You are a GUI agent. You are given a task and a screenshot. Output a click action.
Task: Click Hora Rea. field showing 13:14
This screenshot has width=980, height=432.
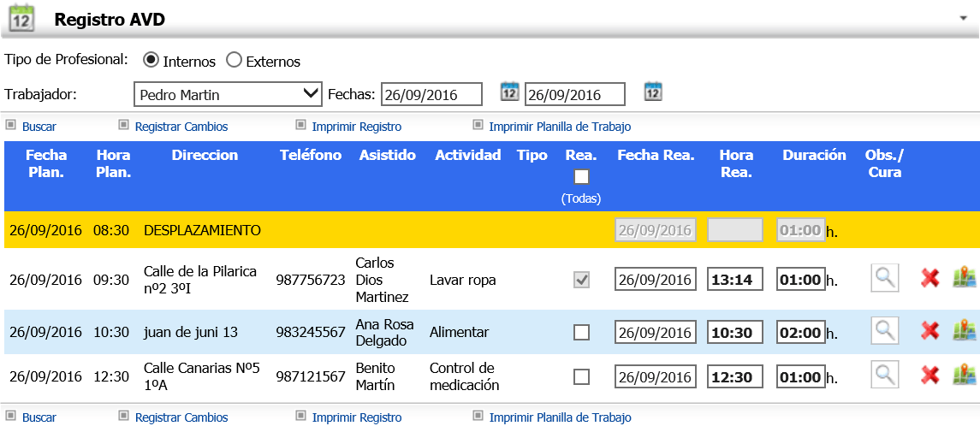click(735, 279)
